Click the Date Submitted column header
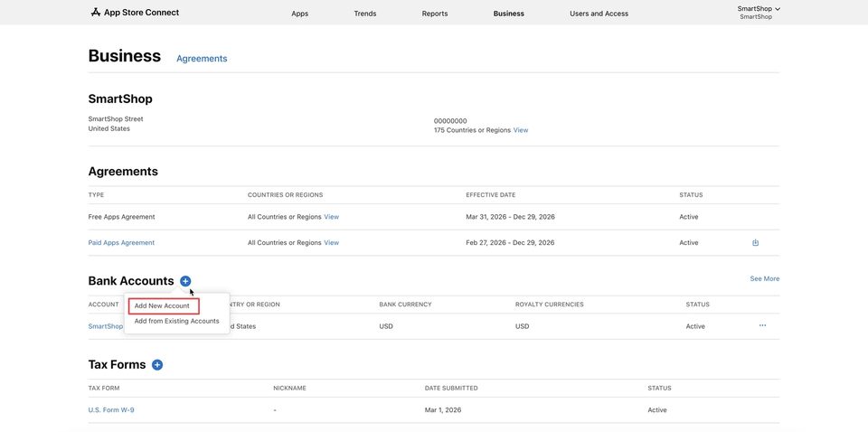The height and width of the screenshot is (432, 868). (451, 389)
